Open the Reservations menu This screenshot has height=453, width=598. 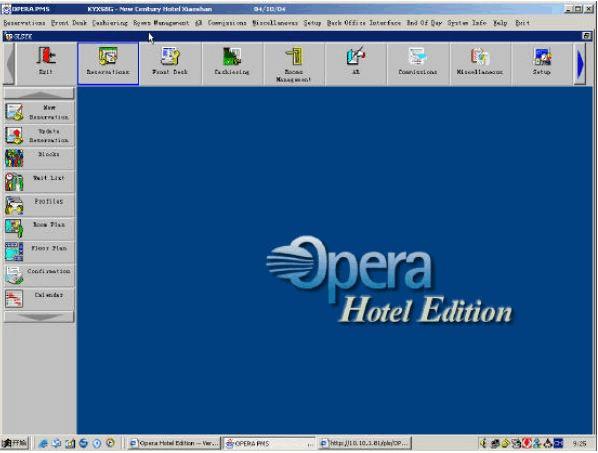(x=24, y=23)
